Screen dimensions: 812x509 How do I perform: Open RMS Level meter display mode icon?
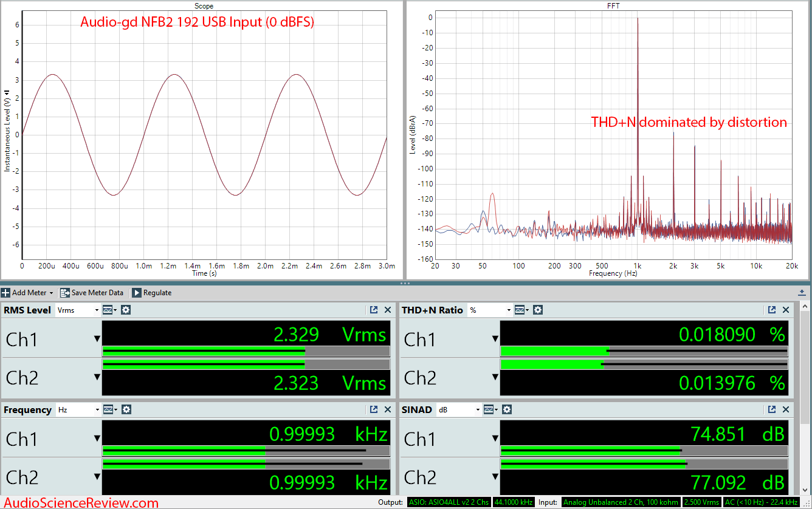coord(110,310)
